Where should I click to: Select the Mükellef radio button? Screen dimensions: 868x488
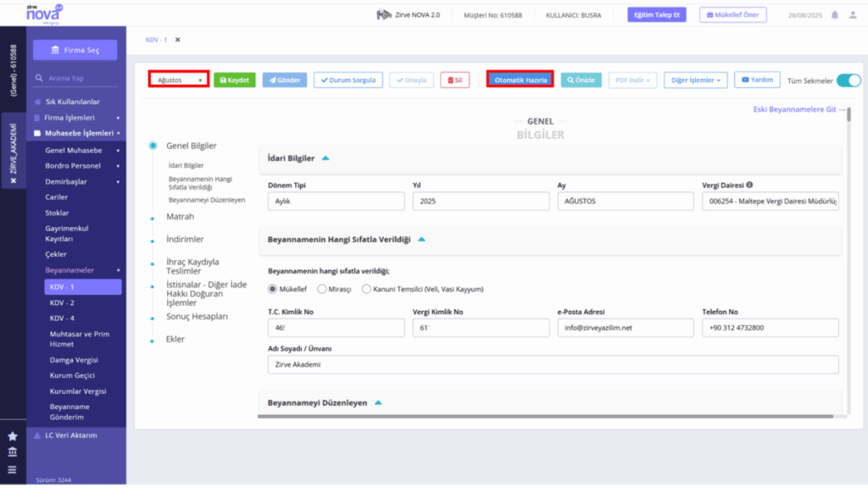[272, 289]
